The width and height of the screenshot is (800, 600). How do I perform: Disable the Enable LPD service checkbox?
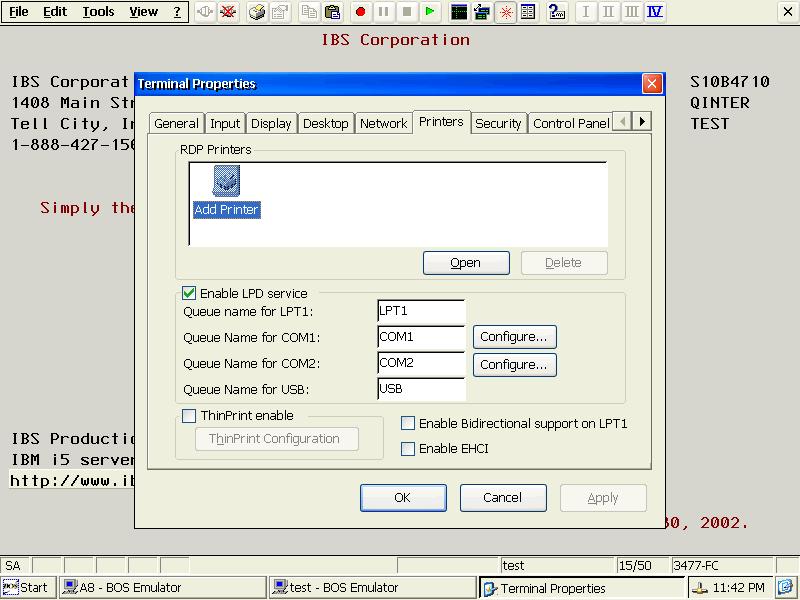point(189,293)
